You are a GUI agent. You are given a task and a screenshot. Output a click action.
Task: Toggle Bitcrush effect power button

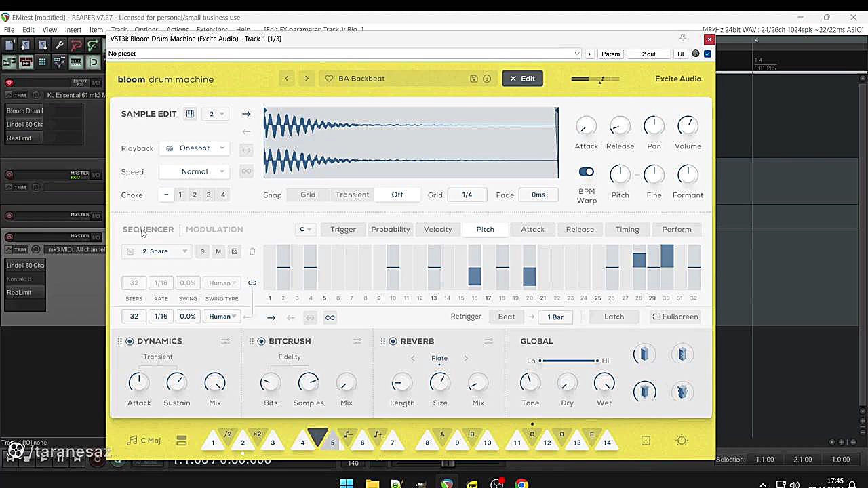tap(261, 341)
